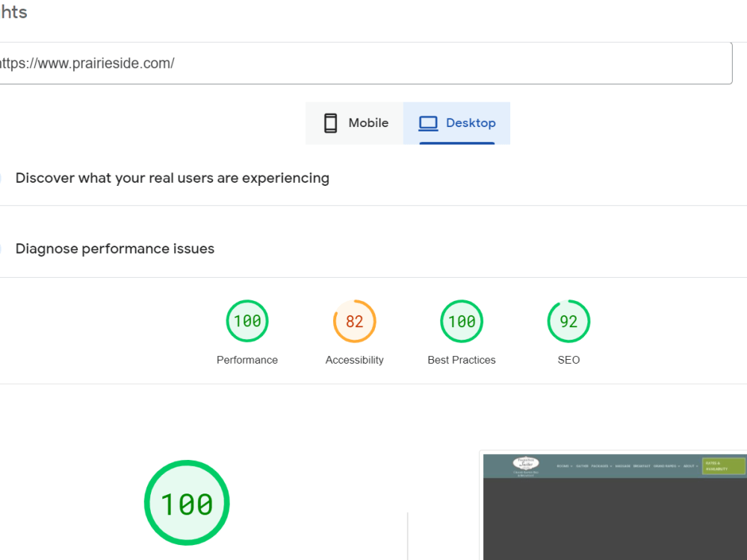Switch to the Mobile tab
The height and width of the screenshot is (560, 747).
pos(354,123)
